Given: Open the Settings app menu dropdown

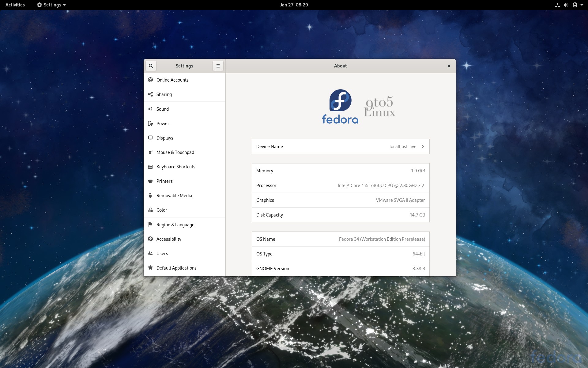Looking at the screenshot, I should click(51, 5).
